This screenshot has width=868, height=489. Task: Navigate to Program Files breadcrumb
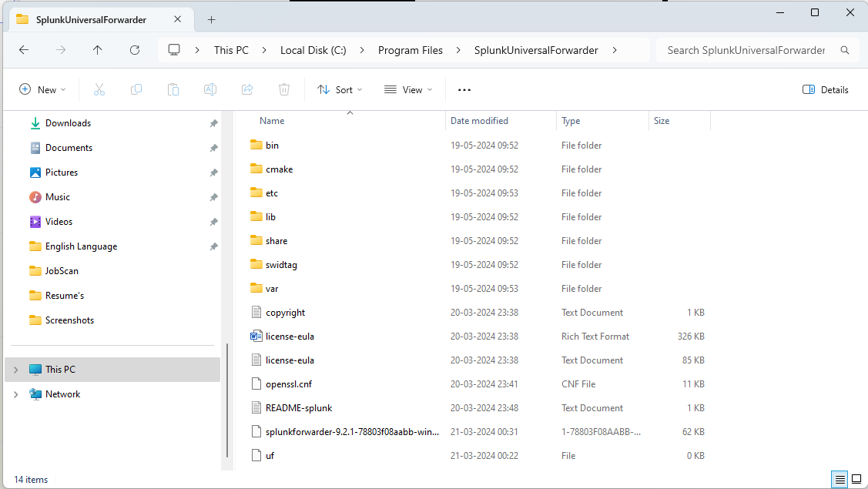(x=411, y=50)
